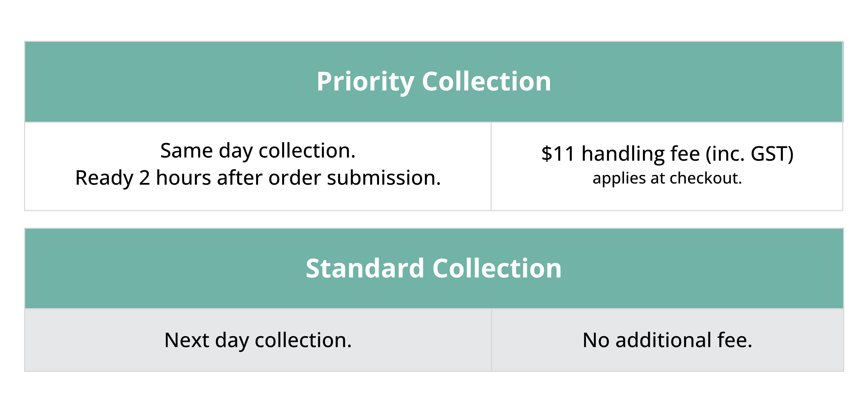Click the "applies at checkout." note
868x413 pixels.
[x=667, y=178]
